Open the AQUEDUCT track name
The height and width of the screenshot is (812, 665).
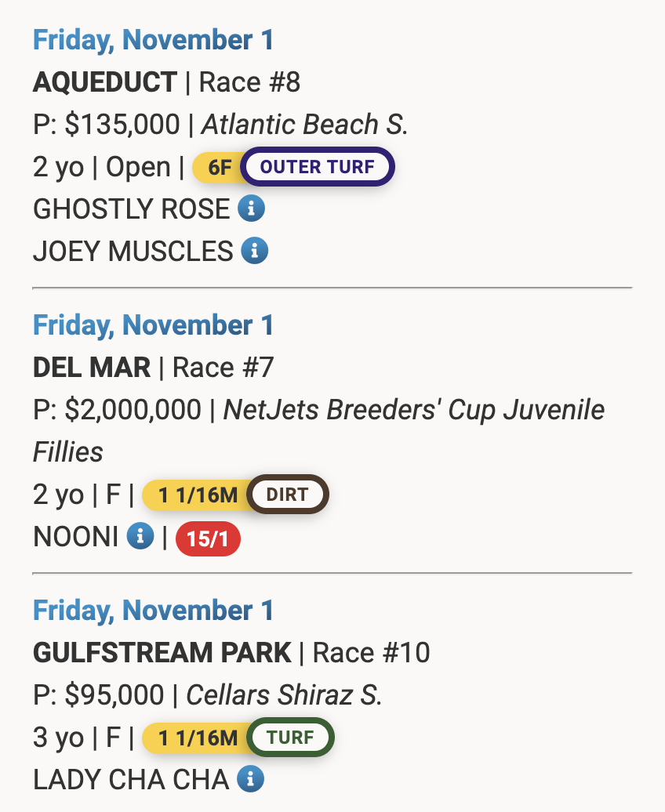click(x=105, y=82)
